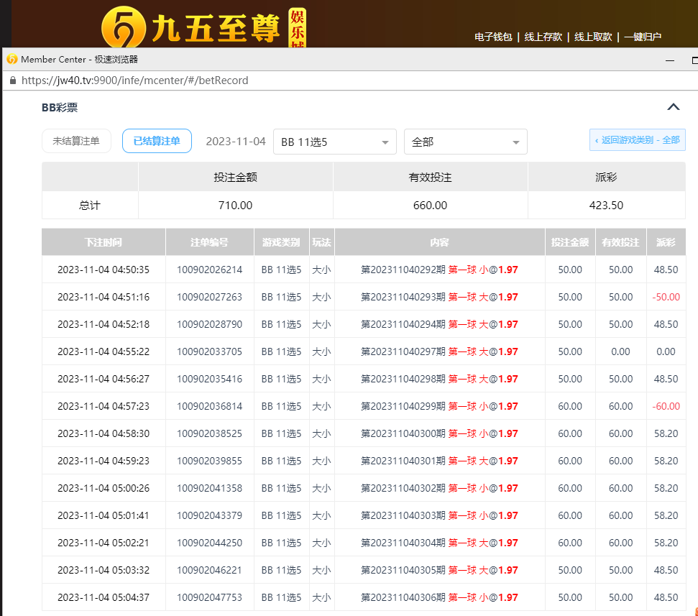Image resolution: width=698 pixels, height=616 pixels.
Task: Select the 已结算注单 tab
Action: (x=157, y=141)
